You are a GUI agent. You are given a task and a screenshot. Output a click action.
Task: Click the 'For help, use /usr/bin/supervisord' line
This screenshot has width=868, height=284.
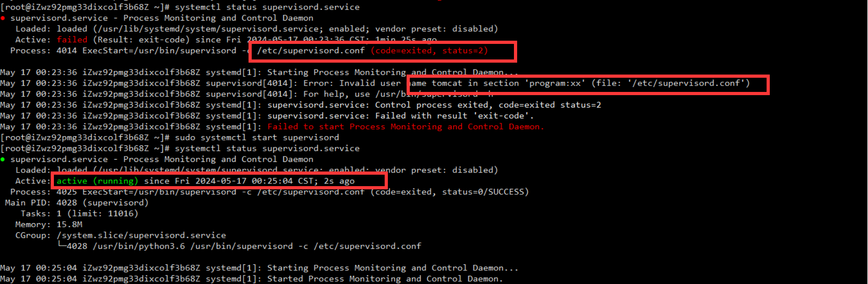tap(247, 94)
